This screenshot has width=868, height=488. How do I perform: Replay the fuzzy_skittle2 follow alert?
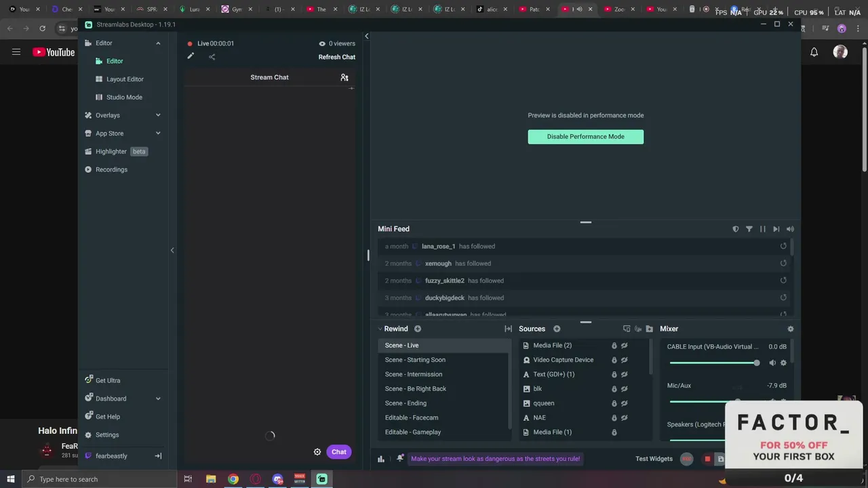click(x=783, y=281)
